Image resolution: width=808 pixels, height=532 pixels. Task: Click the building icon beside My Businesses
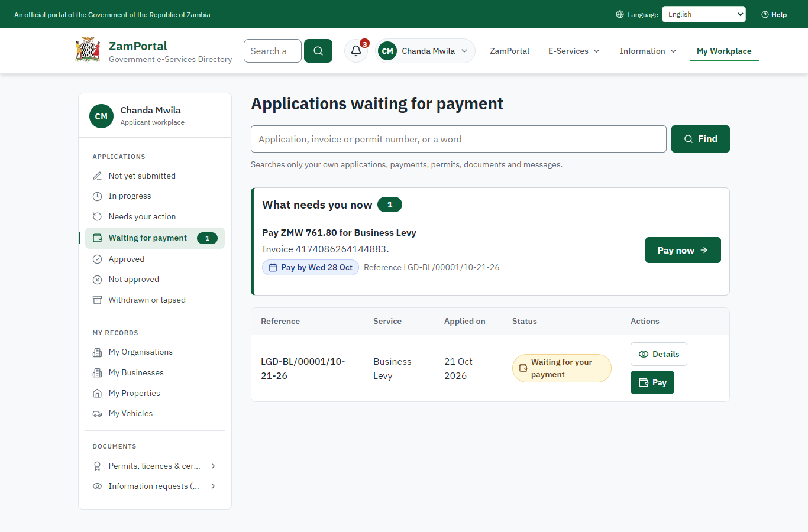pyautogui.click(x=98, y=373)
